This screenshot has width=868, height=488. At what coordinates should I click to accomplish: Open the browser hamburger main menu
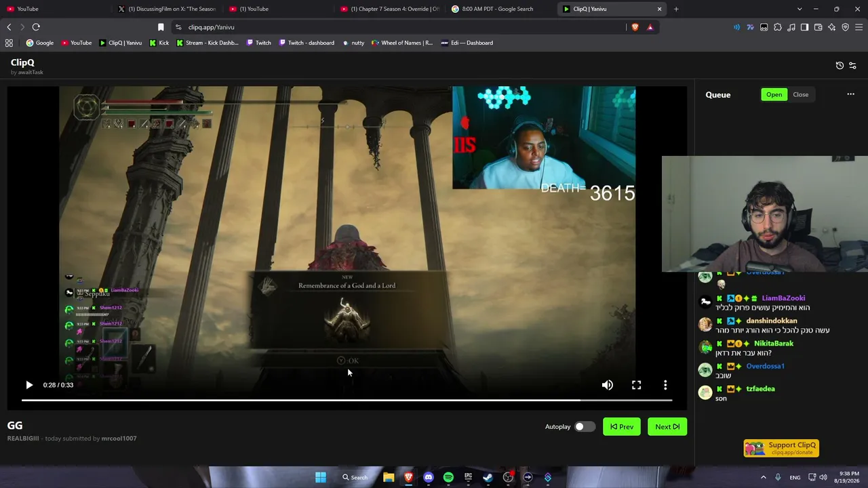pyautogui.click(x=859, y=27)
